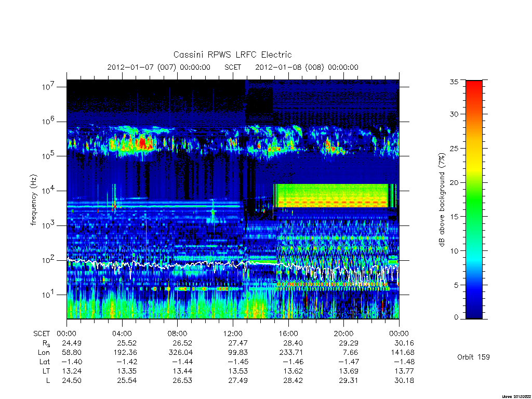Click the 10^2 frequency tick label
The width and height of the screenshot is (532, 399).
point(49,260)
